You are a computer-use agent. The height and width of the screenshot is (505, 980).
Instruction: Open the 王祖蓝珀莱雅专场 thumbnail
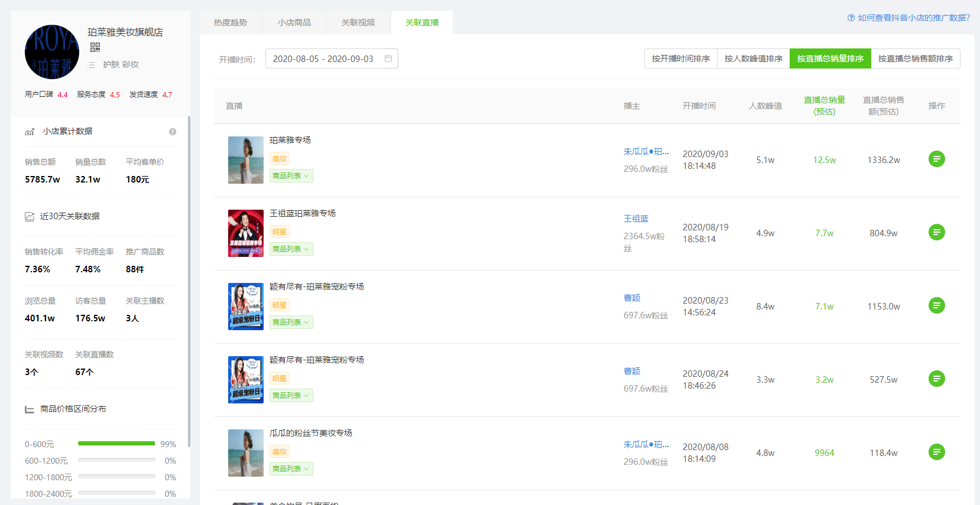click(x=246, y=233)
